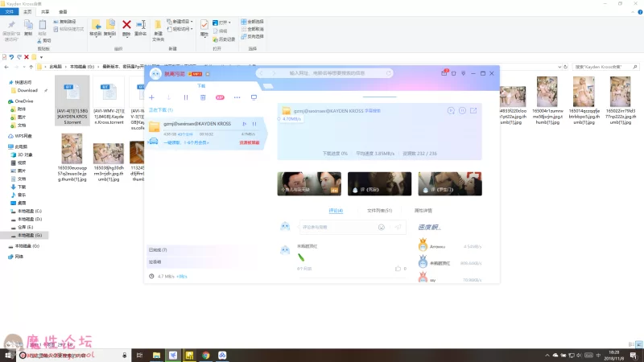Open the quick access toolbar dropdown arrow
The image size is (644, 362).
click(x=41, y=57)
